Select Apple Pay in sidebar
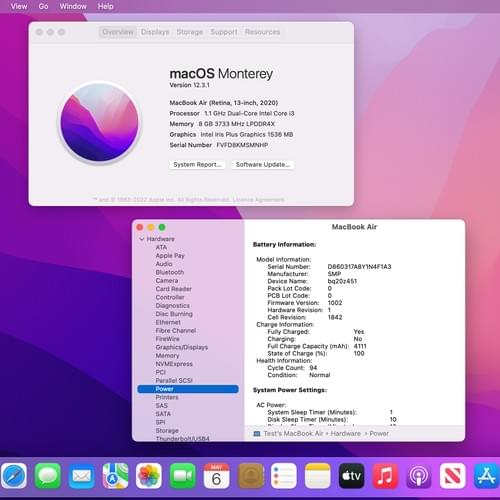The image size is (500, 500). (x=170, y=256)
